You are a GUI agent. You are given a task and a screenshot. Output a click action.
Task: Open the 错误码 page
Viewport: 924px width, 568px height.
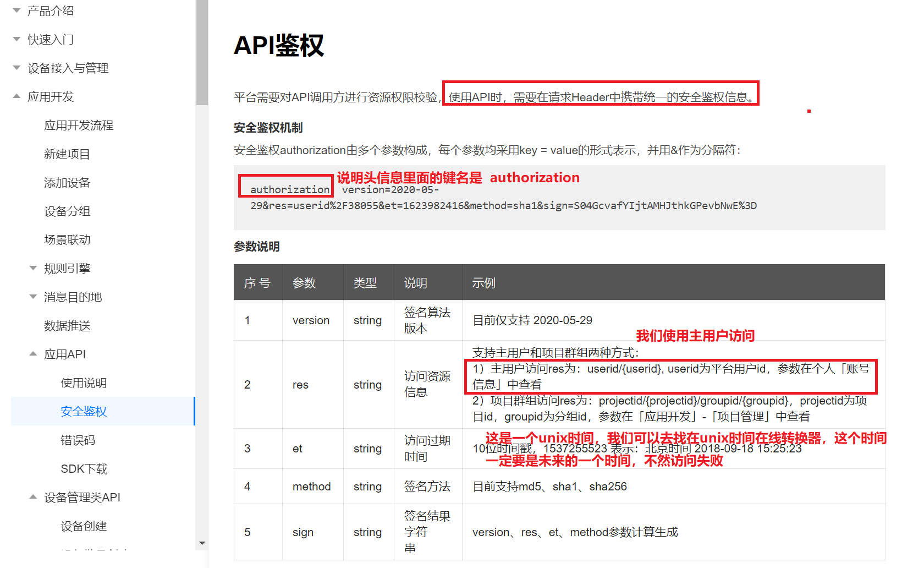click(x=78, y=440)
